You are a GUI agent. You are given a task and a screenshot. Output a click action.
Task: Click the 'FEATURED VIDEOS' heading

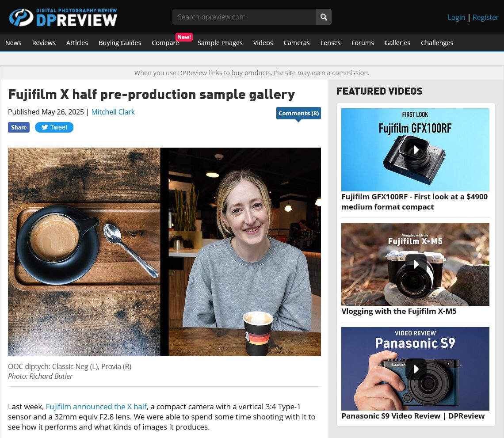click(379, 91)
